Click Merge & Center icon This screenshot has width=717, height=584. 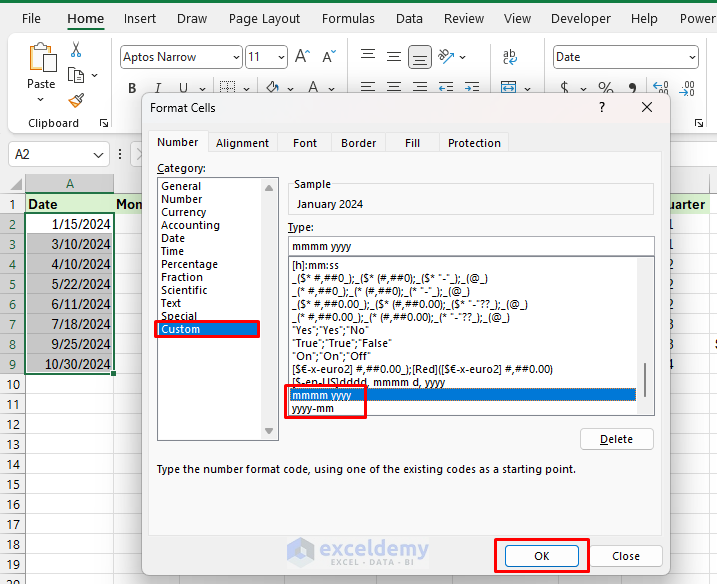click(x=508, y=87)
